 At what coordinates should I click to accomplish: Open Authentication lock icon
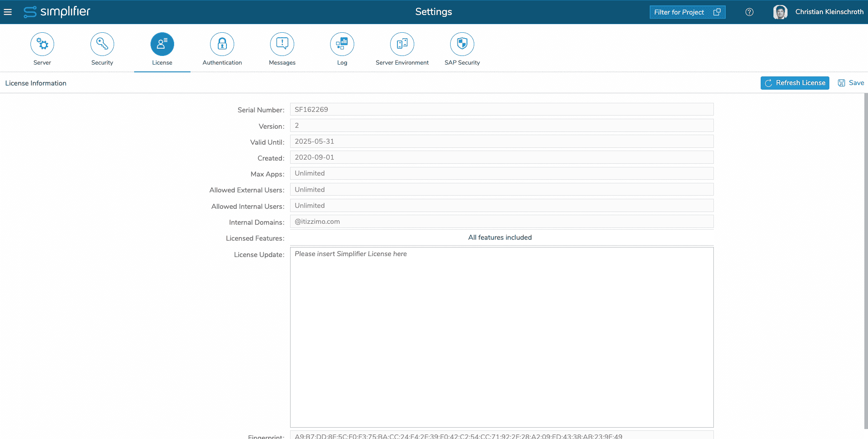click(222, 44)
